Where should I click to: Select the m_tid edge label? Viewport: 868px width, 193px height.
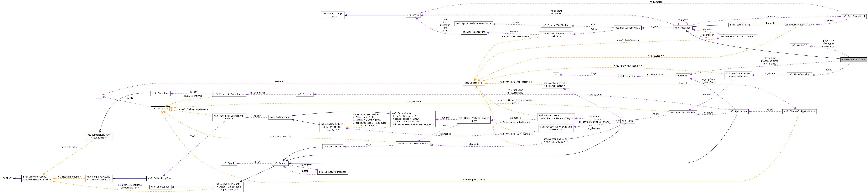(x=257, y=162)
